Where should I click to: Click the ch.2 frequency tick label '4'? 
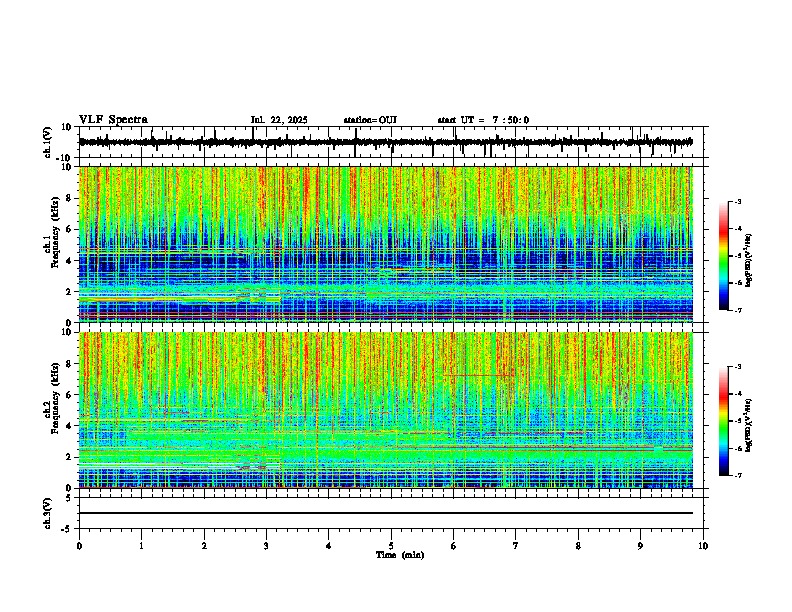(69, 426)
